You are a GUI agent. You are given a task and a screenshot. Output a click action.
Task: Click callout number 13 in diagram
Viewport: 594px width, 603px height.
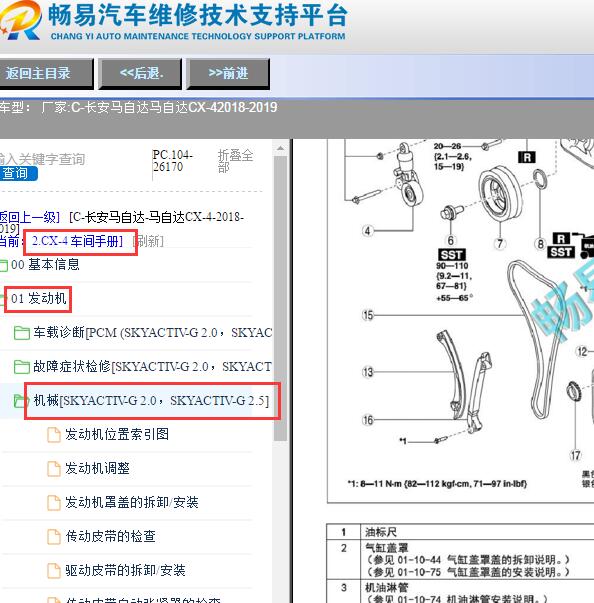(368, 372)
